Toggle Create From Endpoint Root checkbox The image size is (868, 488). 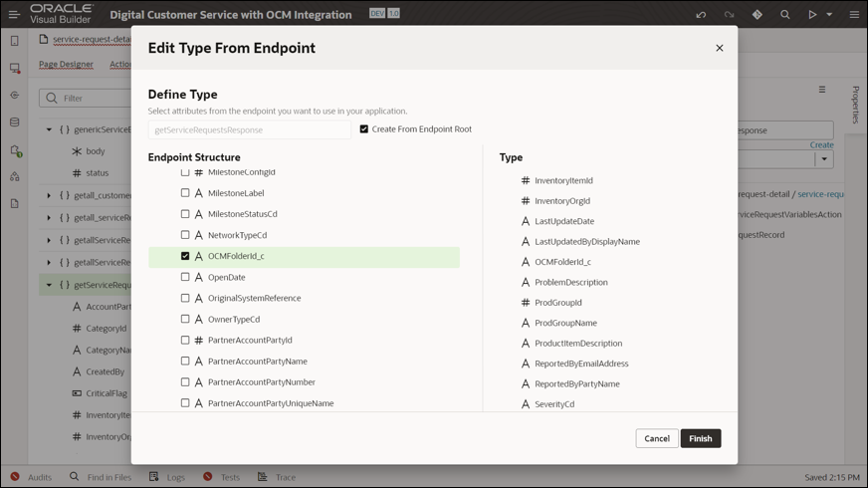[364, 129]
